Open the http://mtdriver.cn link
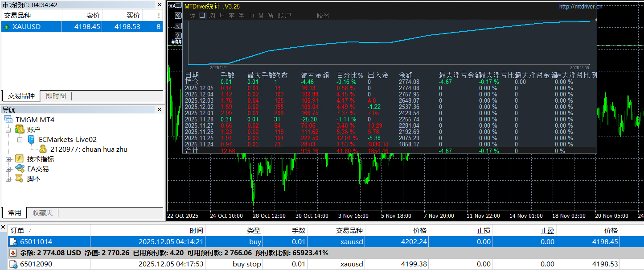 [581, 7]
